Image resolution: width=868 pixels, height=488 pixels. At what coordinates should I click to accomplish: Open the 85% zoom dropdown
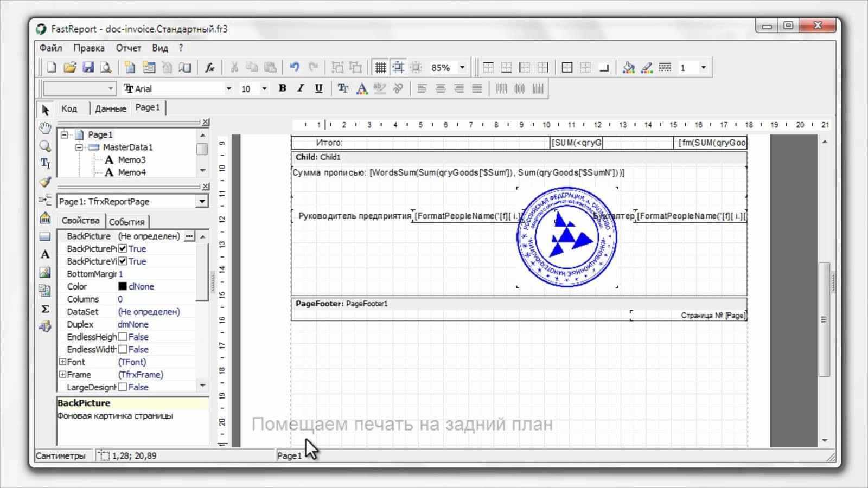click(462, 67)
